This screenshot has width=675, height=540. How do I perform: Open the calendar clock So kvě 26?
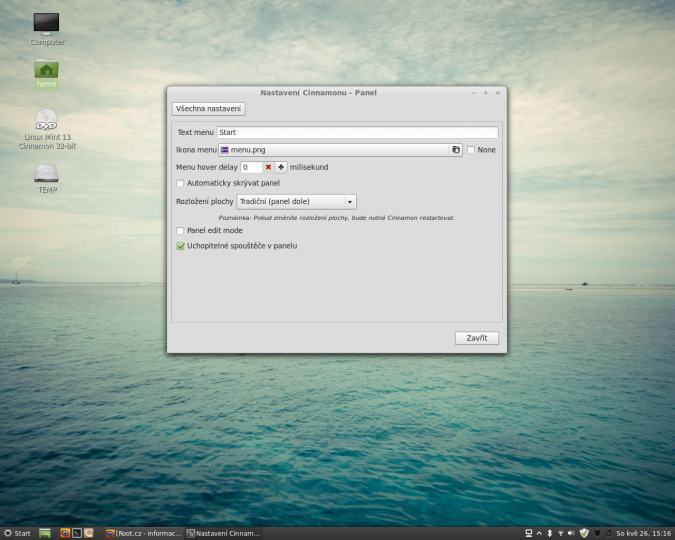point(644,534)
